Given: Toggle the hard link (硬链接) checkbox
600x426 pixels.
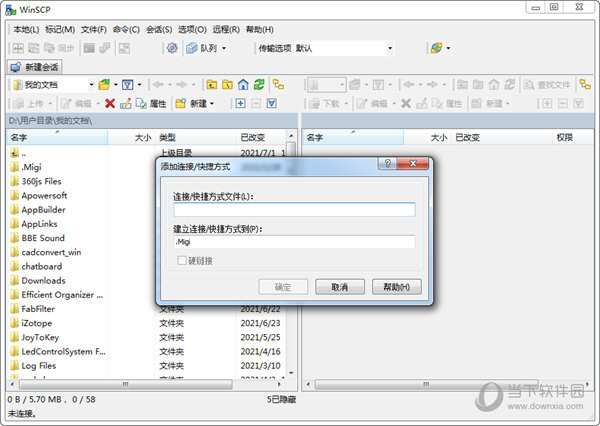Looking at the screenshot, I should point(182,261).
